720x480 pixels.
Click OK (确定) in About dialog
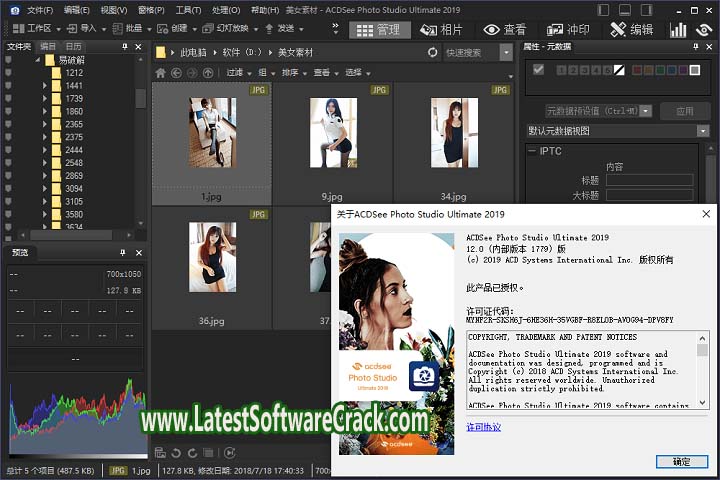(x=681, y=462)
